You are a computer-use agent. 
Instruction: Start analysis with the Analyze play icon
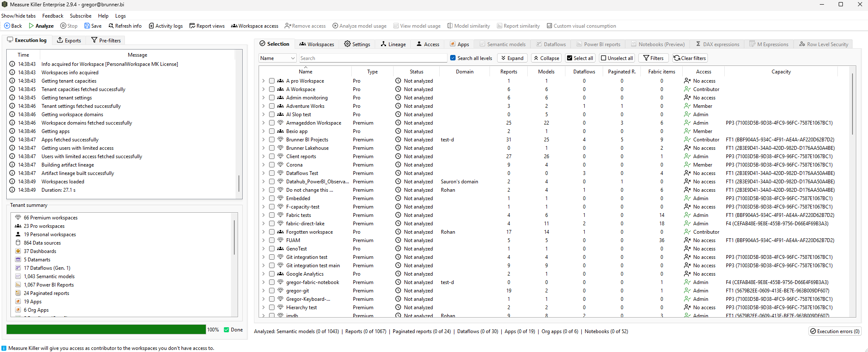coord(31,26)
